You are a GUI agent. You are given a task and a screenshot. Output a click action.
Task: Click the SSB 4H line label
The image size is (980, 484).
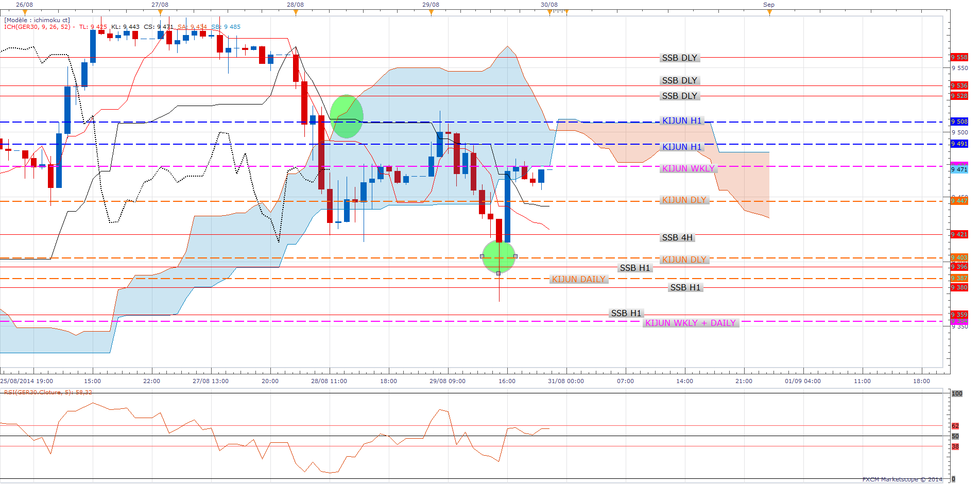click(x=677, y=237)
